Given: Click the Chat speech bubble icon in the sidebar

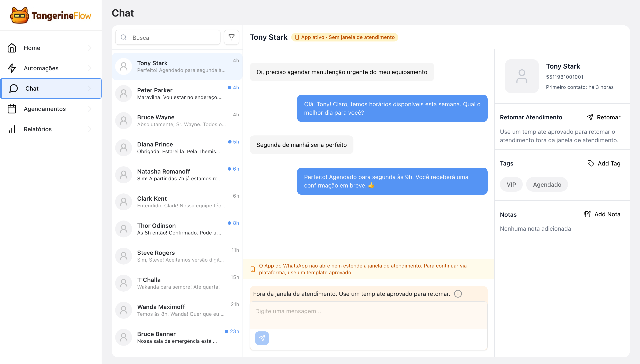Looking at the screenshot, I should (14, 88).
